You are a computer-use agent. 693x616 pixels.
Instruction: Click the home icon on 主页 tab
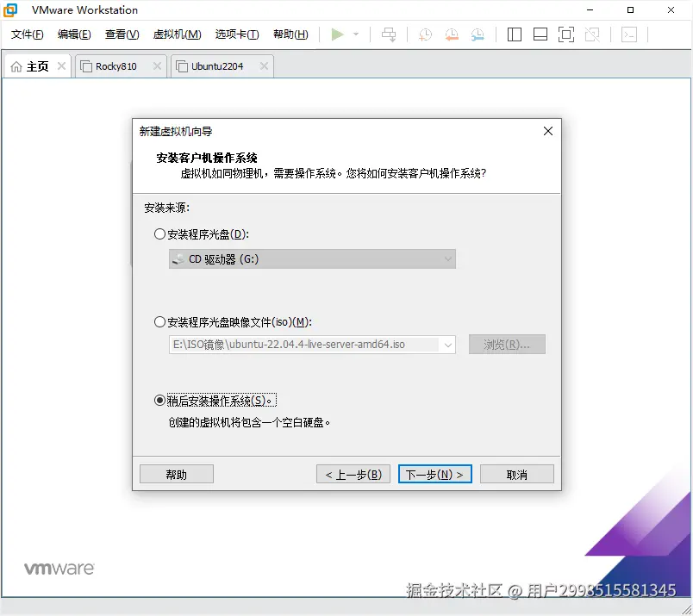coord(16,66)
